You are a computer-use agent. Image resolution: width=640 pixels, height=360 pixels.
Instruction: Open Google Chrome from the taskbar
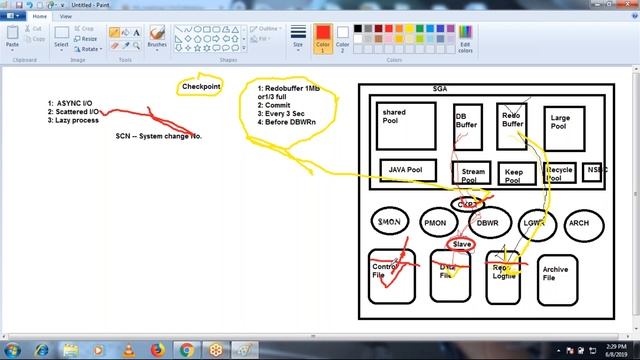click(187, 350)
